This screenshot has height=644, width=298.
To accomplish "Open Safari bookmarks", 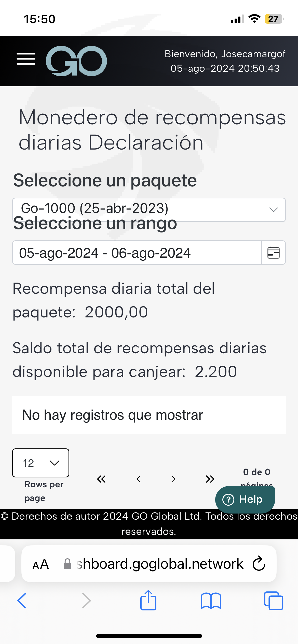I will tap(211, 601).
